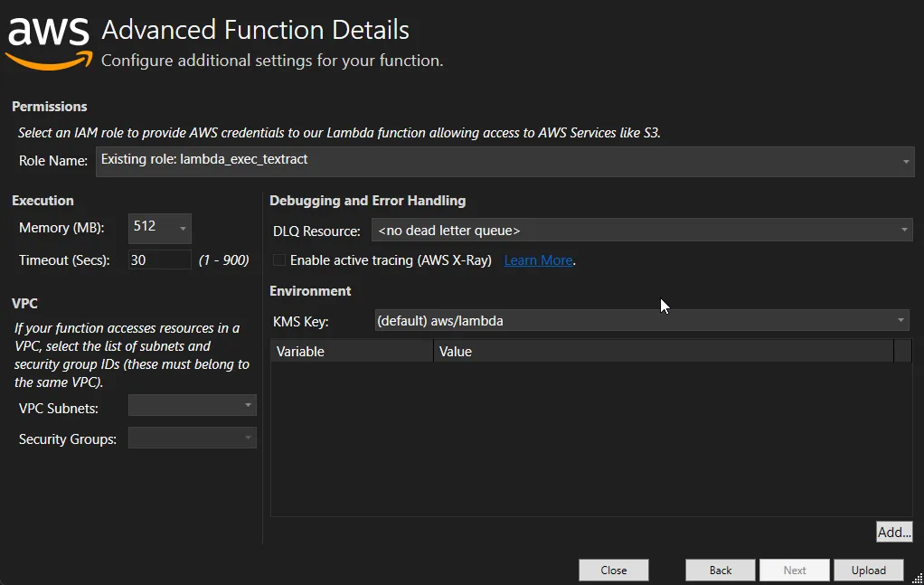Open the VPC Subnets dropdown
This screenshot has width=924, height=585.
click(x=192, y=406)
